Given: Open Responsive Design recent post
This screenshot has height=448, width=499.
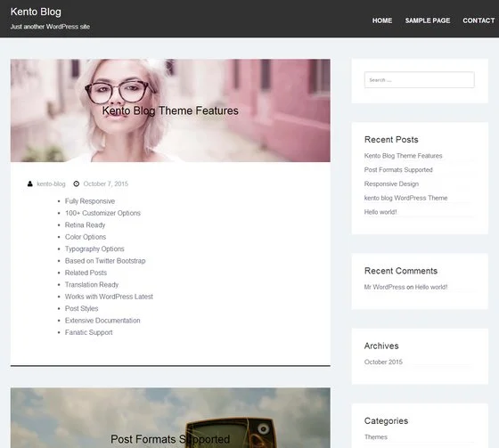Looking at the screenshot, I should coord(391,183).
